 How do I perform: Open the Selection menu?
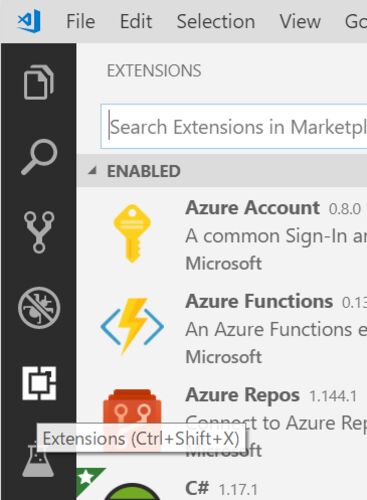216,21
